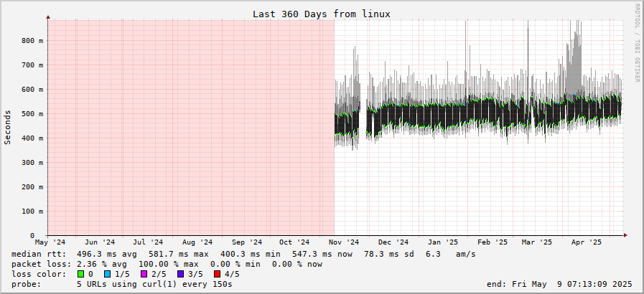Screen dimensions: 644x294
Task: Click the "Jun '24" x-axis label
Action: pyautogui.click(x=99, y=242)
